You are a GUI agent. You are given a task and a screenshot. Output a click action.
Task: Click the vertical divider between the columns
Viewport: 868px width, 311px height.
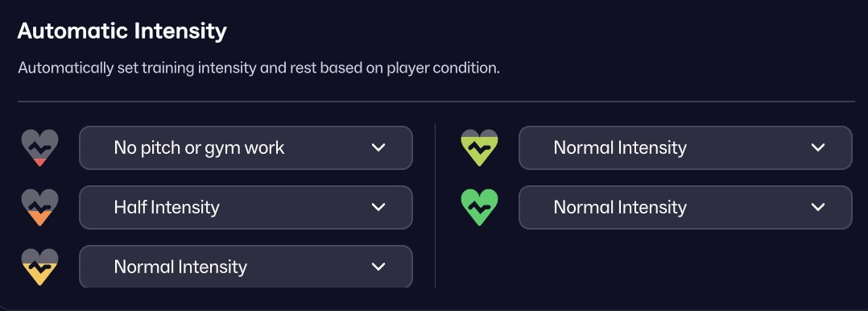[435, 205]
